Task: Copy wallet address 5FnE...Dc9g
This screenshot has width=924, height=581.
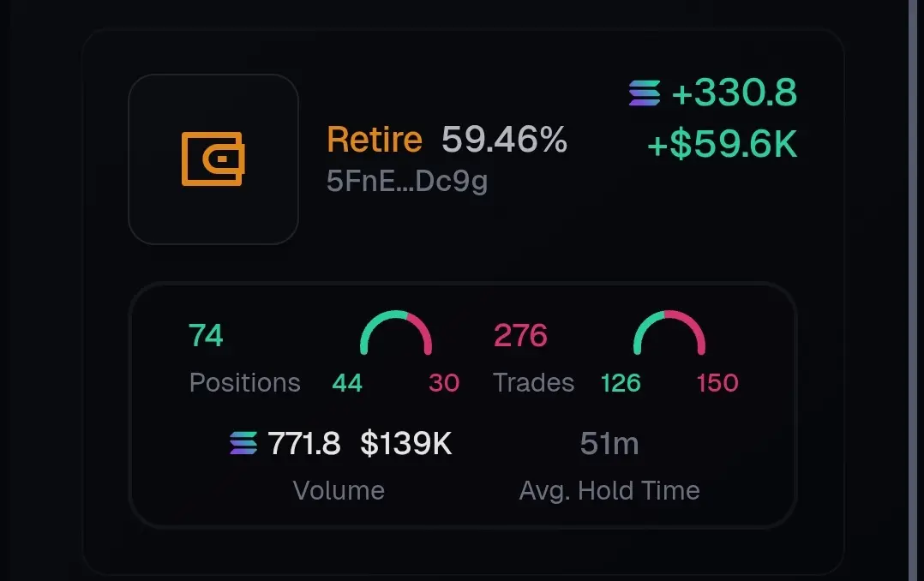Action: (406, 181)
